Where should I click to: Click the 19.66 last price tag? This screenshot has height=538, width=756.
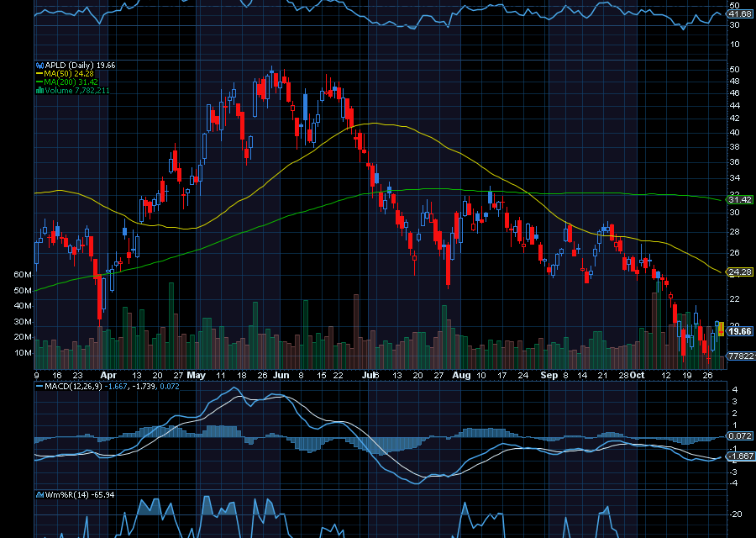[740, 331]
